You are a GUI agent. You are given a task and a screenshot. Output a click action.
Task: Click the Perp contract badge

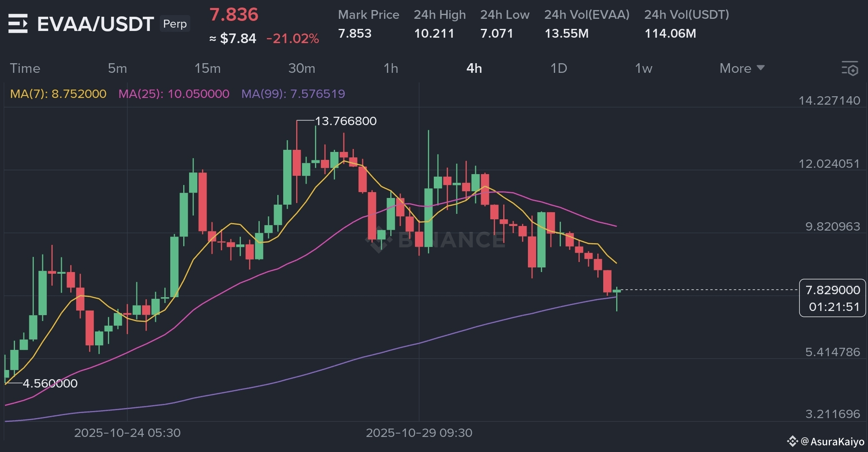(175, 24)
